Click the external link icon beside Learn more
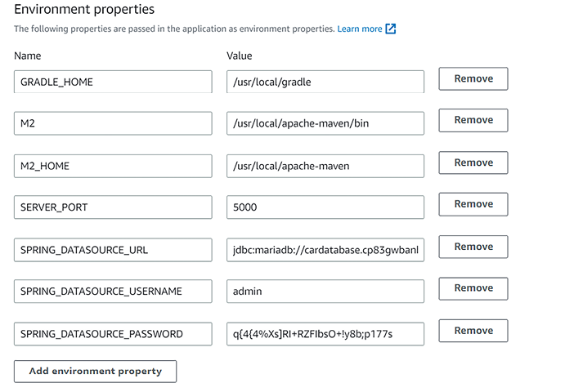 coord(391,29)
